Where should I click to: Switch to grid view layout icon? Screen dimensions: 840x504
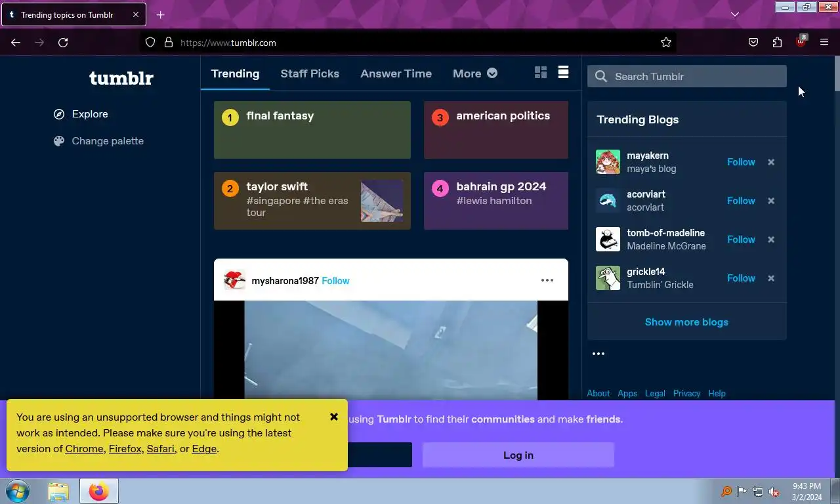pyautogui.click(x=541, y=73)
